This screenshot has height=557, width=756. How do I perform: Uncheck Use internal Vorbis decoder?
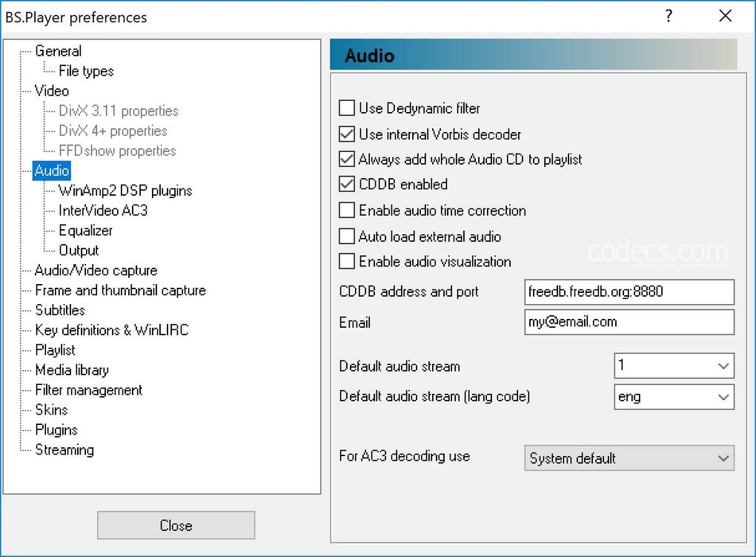pyautogui.click(x=347, y=134)
